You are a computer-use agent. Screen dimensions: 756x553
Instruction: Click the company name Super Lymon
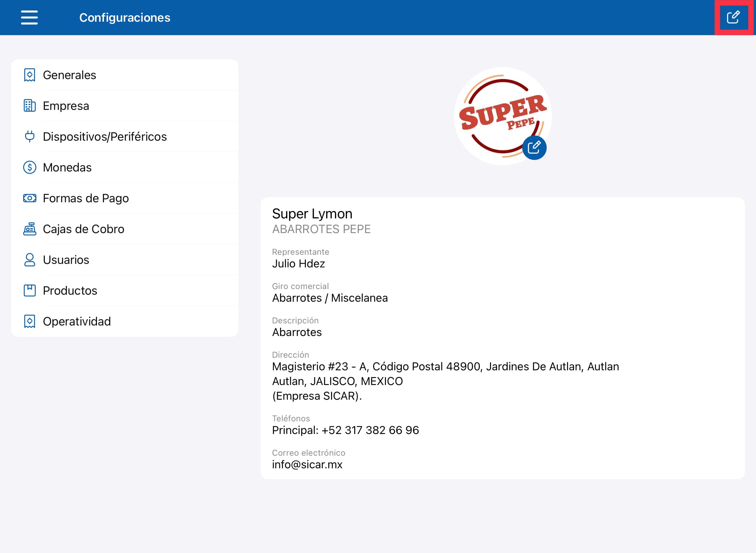[312, 214]
